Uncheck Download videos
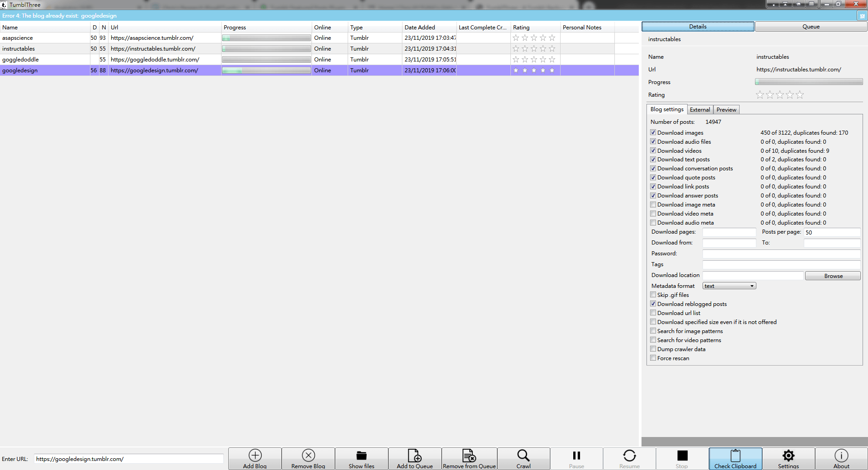 click(653, 150)
